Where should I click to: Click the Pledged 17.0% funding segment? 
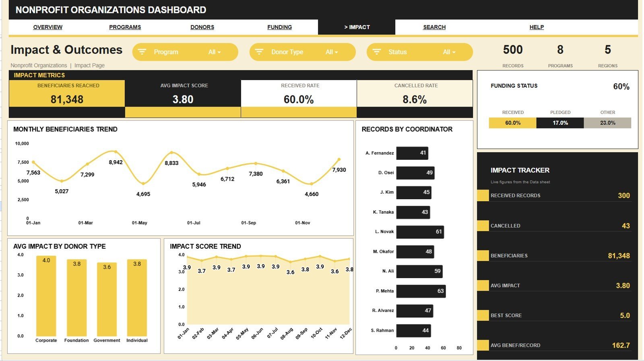click(560, 123)
